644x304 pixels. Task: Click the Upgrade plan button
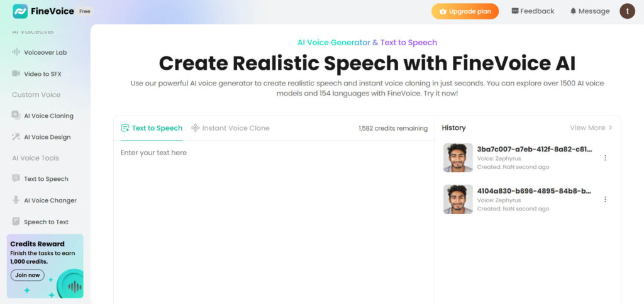click(465, 11)
